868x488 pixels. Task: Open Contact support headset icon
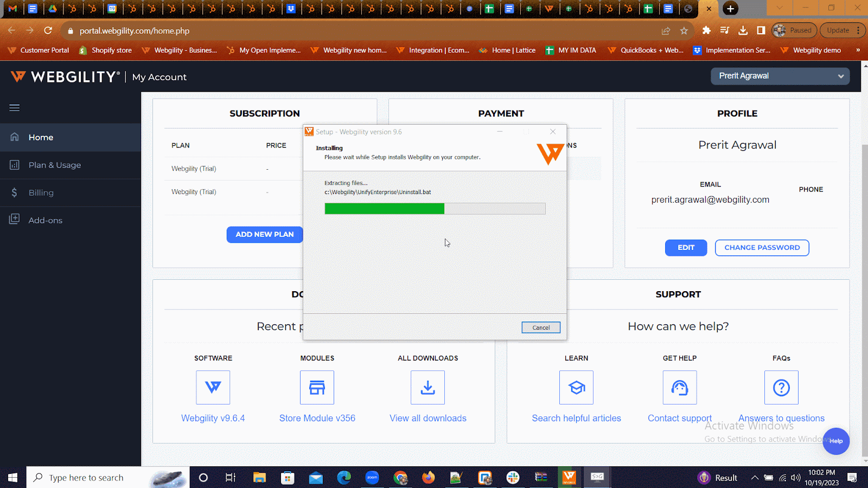679,387
